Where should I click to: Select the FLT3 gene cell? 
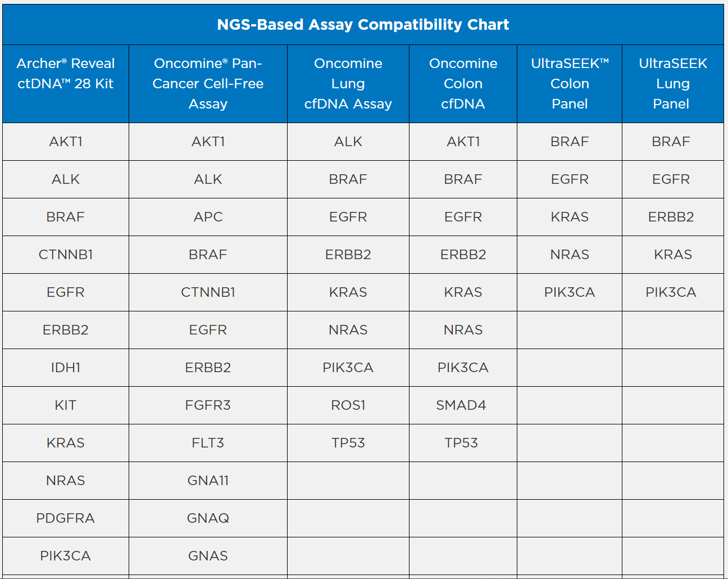(x=208, y=443)
